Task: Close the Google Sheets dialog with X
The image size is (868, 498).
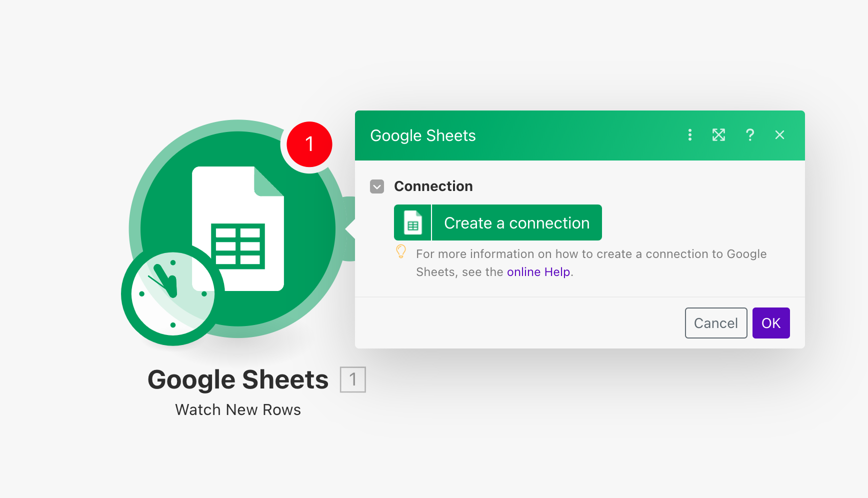Action: 779,135
